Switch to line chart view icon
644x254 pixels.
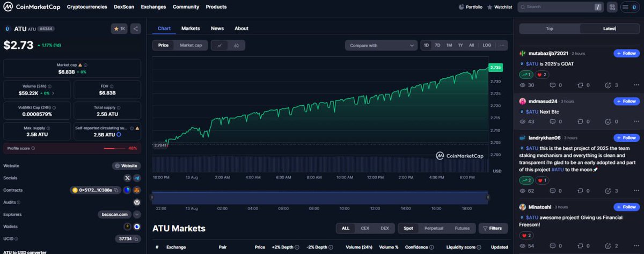[x=219, y=45]
